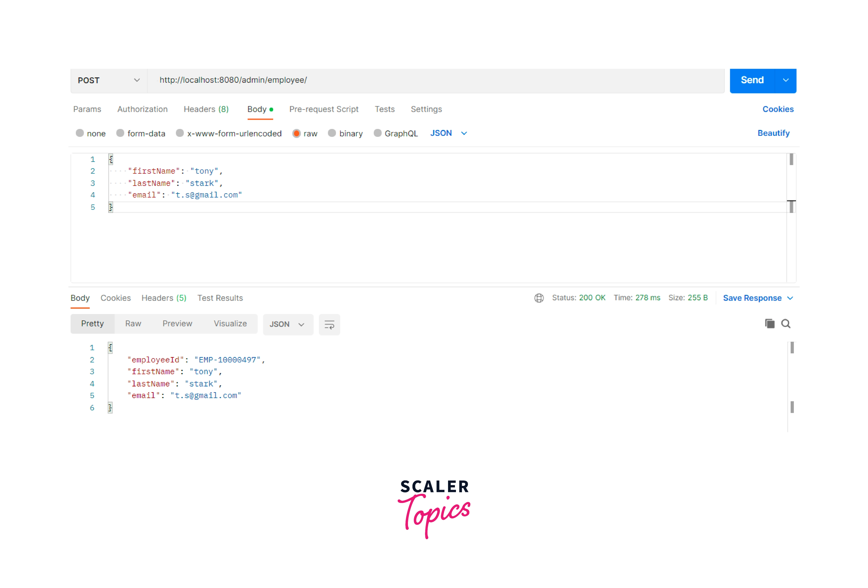Switch to the Authorization tab
868x588 pixels.
tap(142, 109)
